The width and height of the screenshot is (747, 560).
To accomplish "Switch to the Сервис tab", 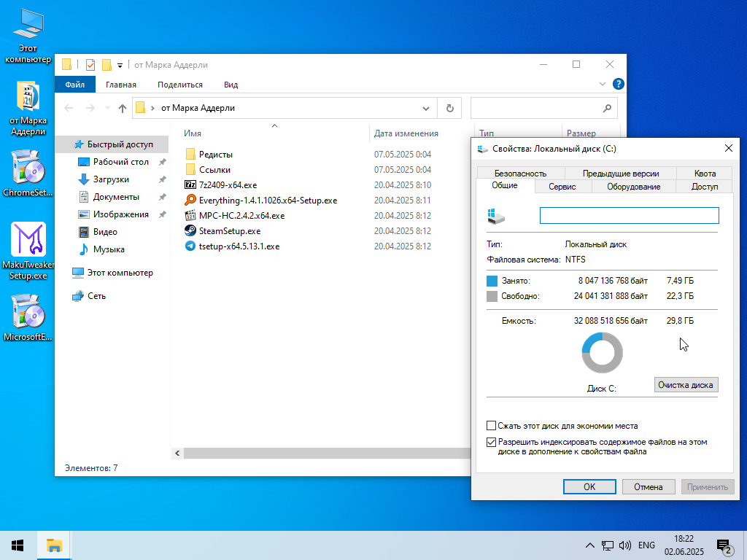I will click(x=562, y=186).
